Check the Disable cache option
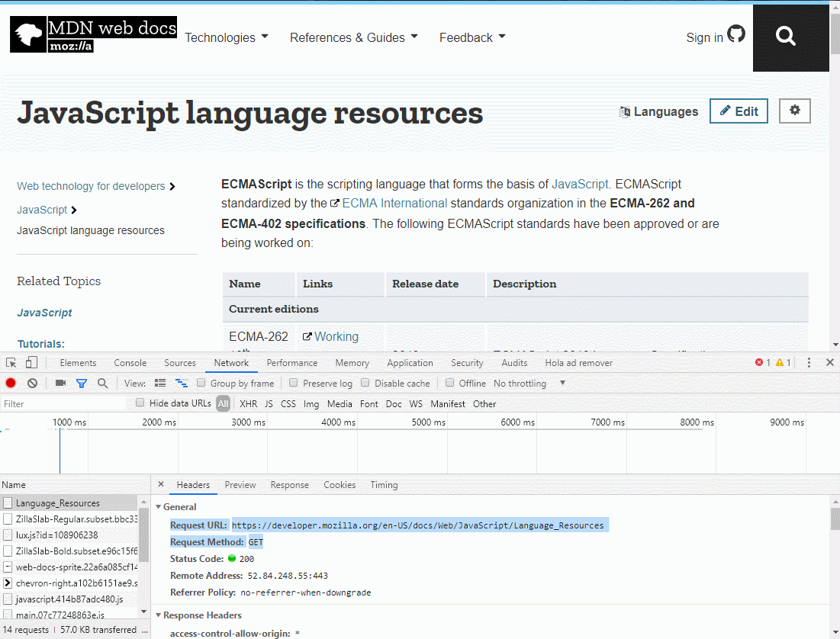Image resolution: width=840 pixels, height=639 pixels. pyautogui.click(x=365, y=384)
